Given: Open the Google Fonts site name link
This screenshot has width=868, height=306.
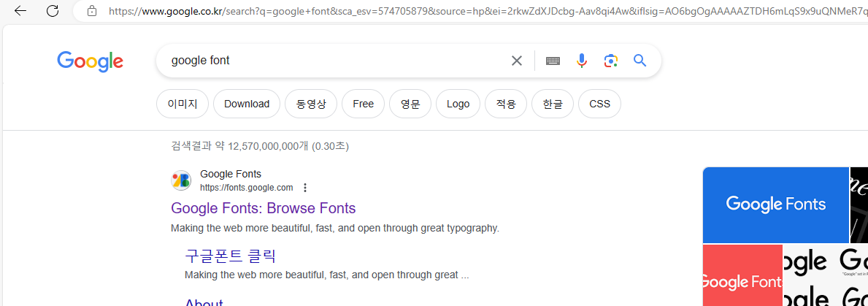Looking at the screenshot, I should point(231,175).
